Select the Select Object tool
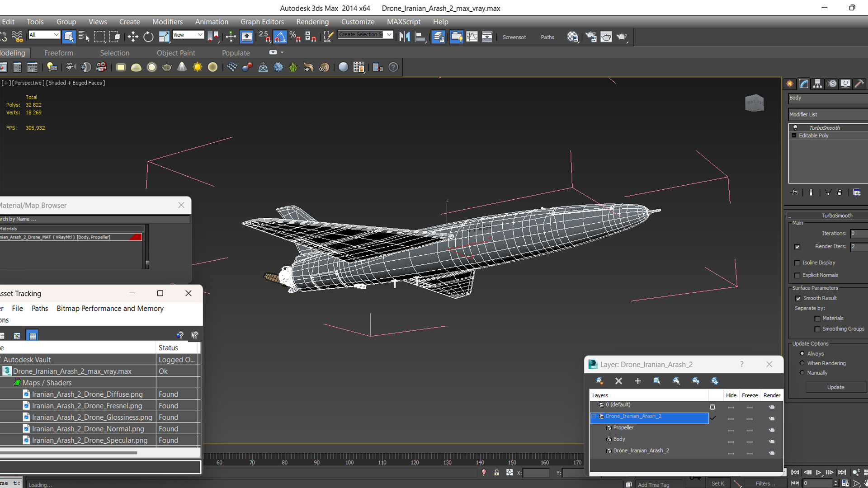The image size is (868, 488). pyautogui.click(x=69, y=37)
